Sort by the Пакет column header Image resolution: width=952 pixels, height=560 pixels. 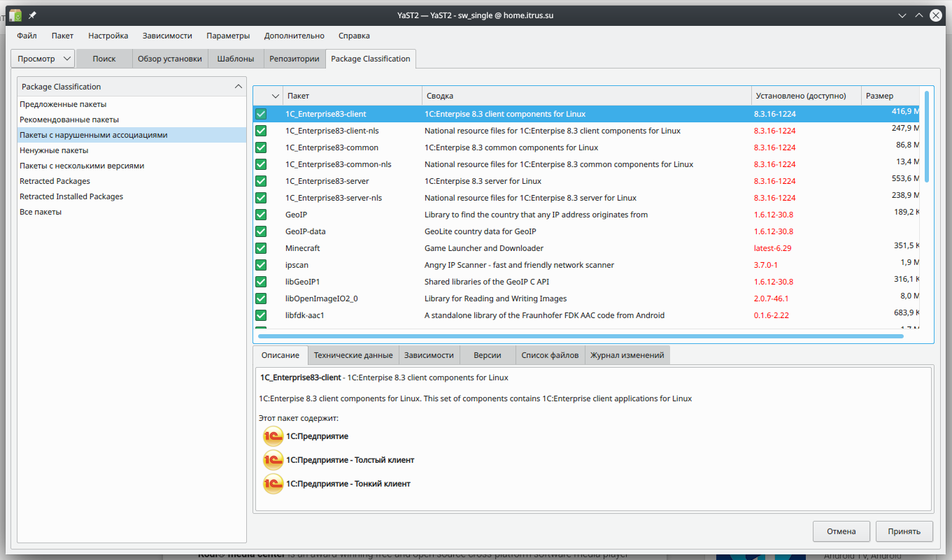[x=353, y=96]
